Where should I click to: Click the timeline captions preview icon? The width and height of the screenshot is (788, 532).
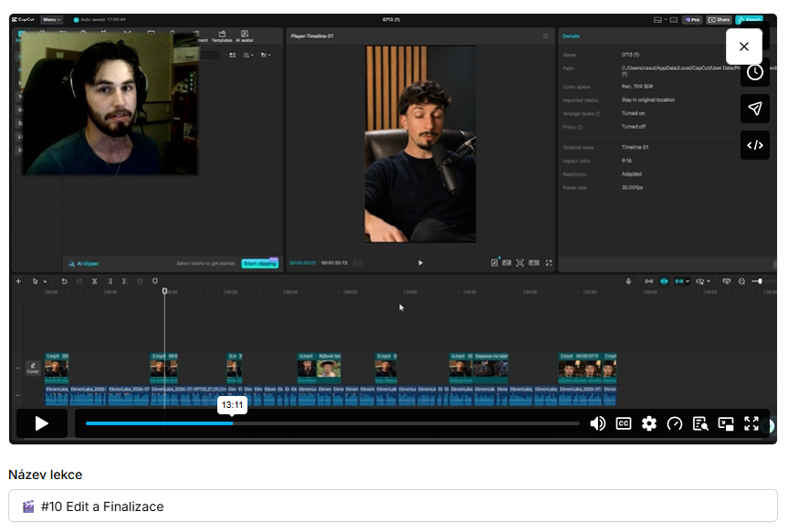[x=726, y=281]
